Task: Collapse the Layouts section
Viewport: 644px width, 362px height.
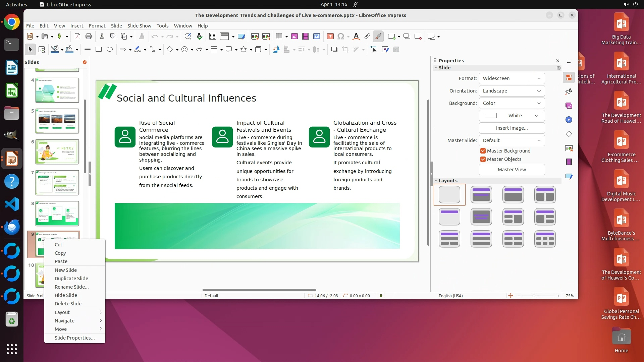Action: (x=436, y=181)
